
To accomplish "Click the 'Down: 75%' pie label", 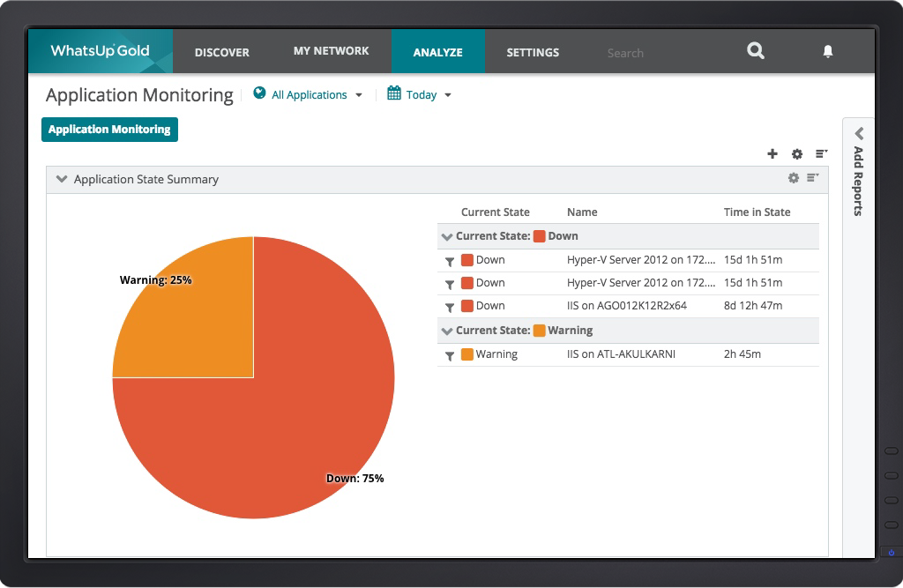I will coord(354,478).
